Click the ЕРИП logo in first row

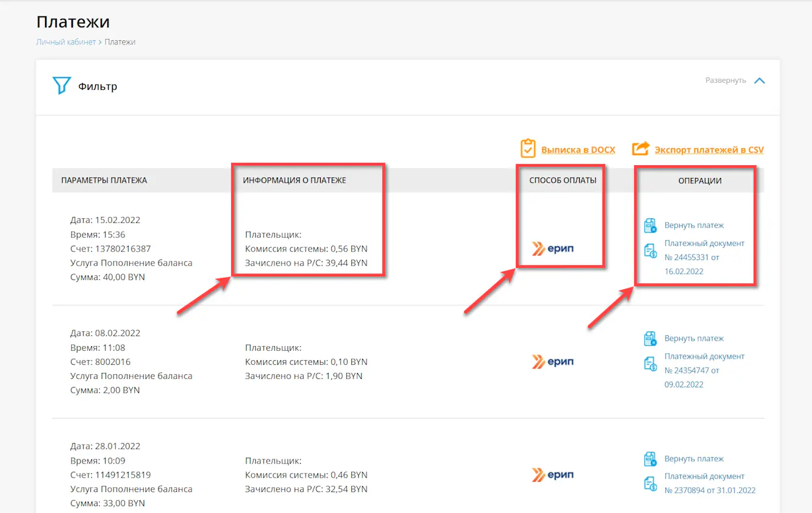click(x=553, y=249)
